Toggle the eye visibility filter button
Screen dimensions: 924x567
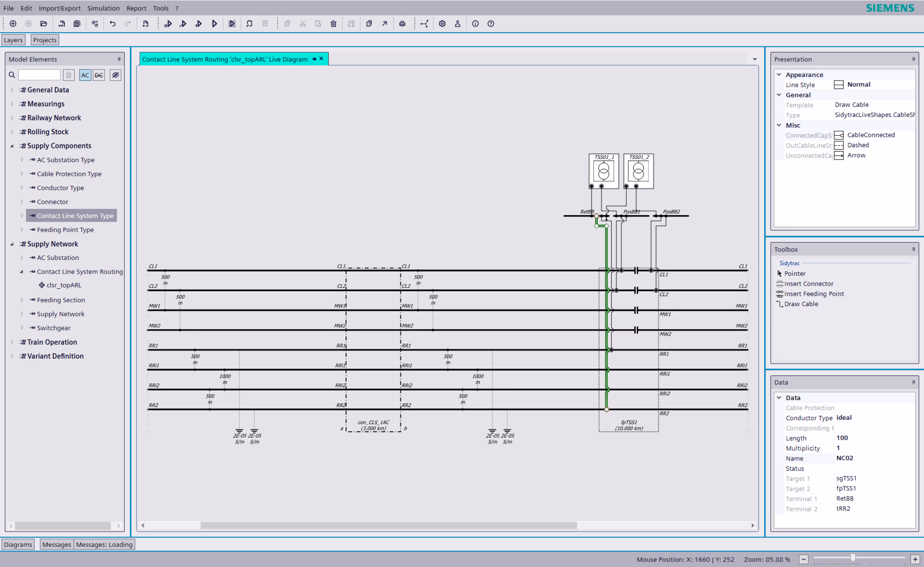pyautogui.click(x=115, y=75)
